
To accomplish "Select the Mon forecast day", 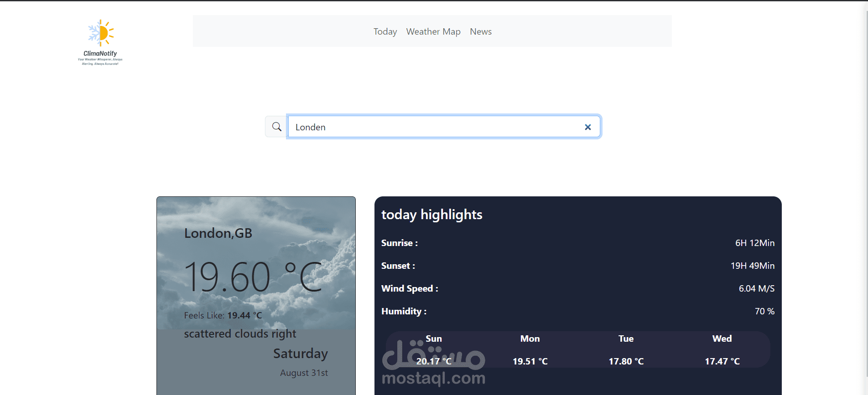I will (530, 339).
